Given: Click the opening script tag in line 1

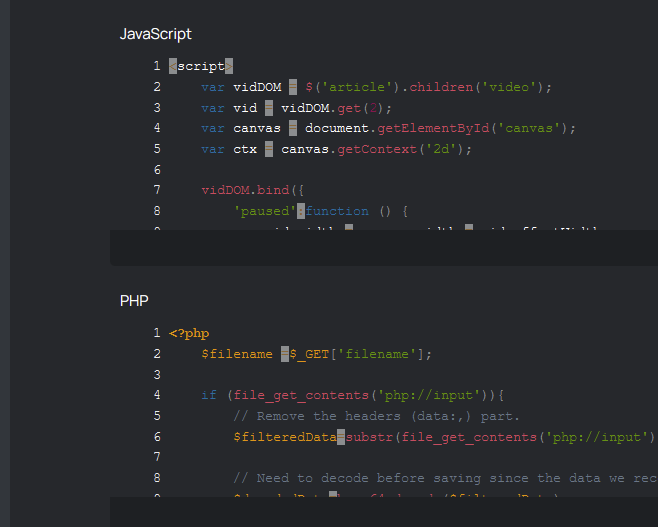Looking at the screenshot, I should 201,66.
